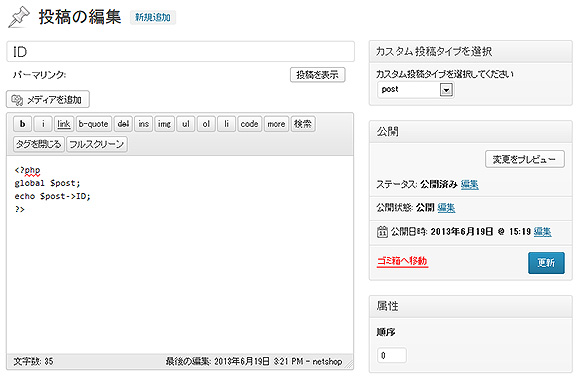Click the blue 更新 button

546,263
